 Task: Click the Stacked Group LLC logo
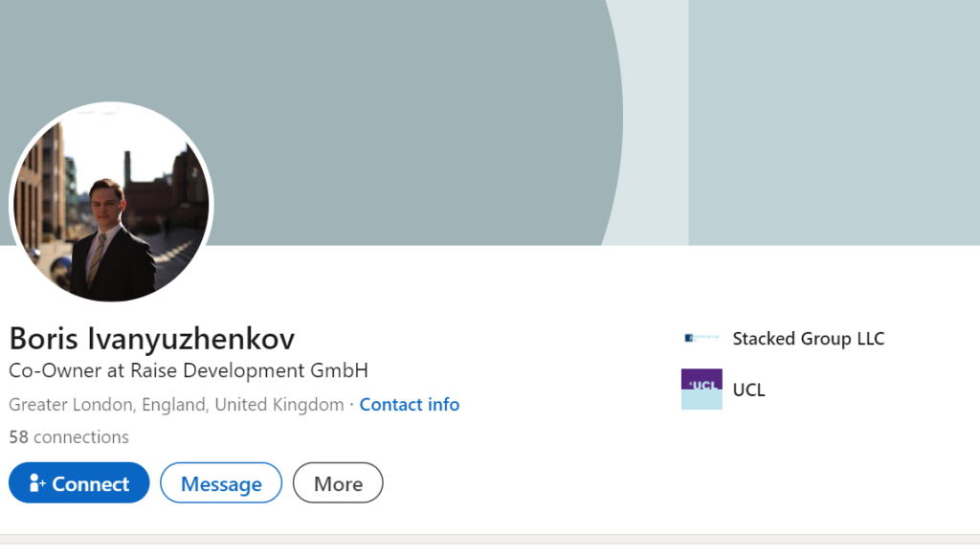pyautogui.click(x=701, y=339)
